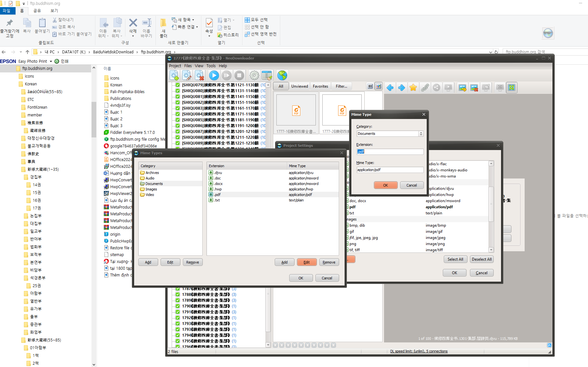Open the Tools menu in NeoDownloader
The height and width of the screenshot is (367, 588).
(x=211, y=66)
